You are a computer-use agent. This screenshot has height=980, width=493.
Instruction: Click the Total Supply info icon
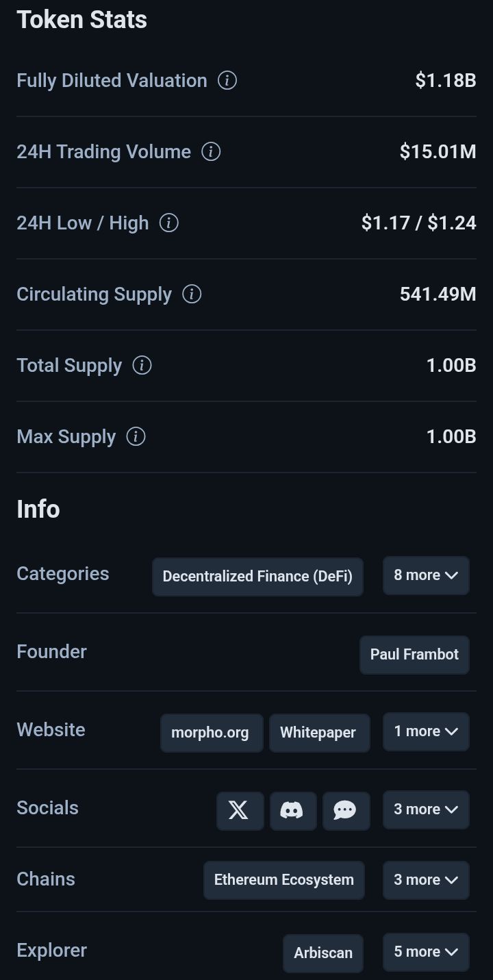coord(142,366)
